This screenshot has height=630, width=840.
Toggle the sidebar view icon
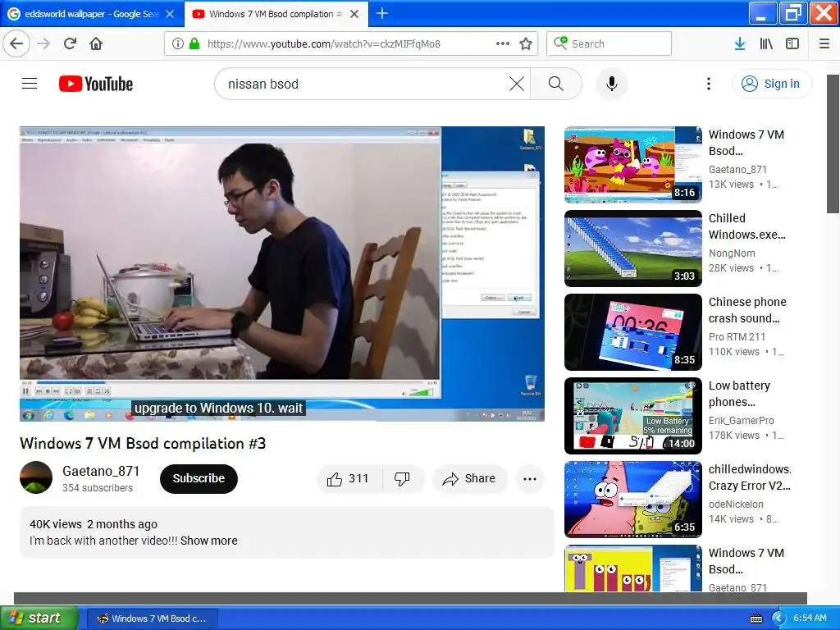pyautogui.click(x=792, y=43)
